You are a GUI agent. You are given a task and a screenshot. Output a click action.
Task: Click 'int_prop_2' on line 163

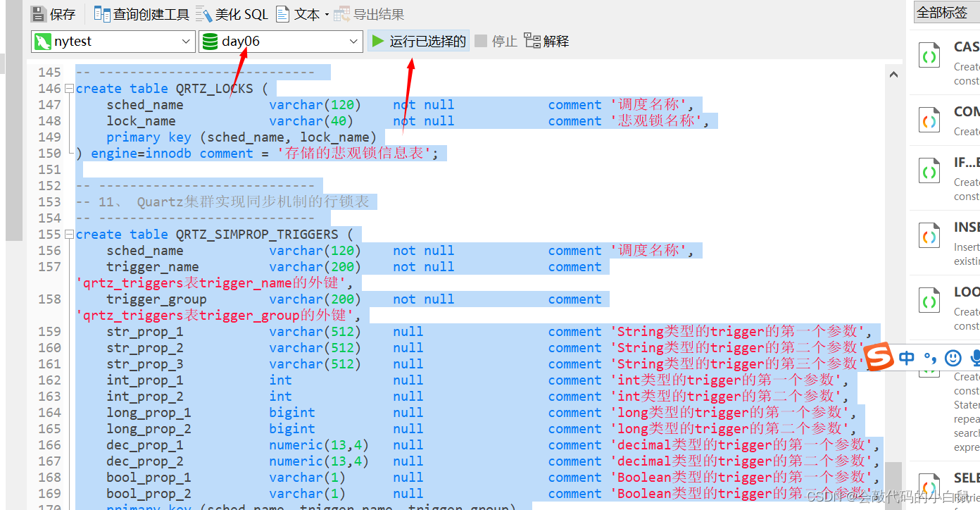tap(145, 397)
